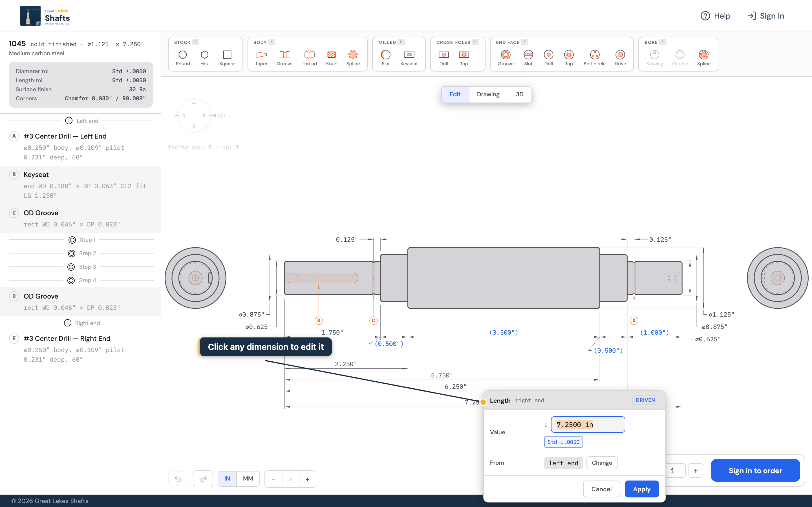Open the Std ±.0050 tolerance selector
Image resolution: width=812 pixels, height=507 pixels.
click(x=563, y=442)
